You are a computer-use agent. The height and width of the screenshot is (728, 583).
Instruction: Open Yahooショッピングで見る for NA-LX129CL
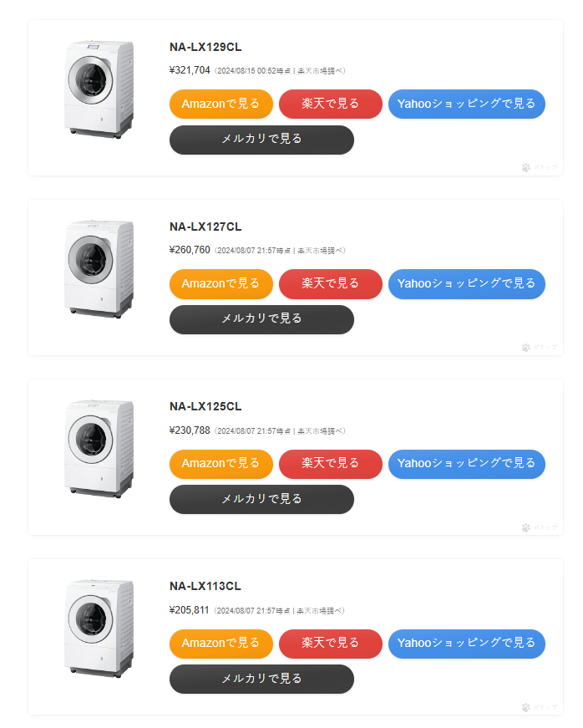pyautogui.click(x=467, y=104)
